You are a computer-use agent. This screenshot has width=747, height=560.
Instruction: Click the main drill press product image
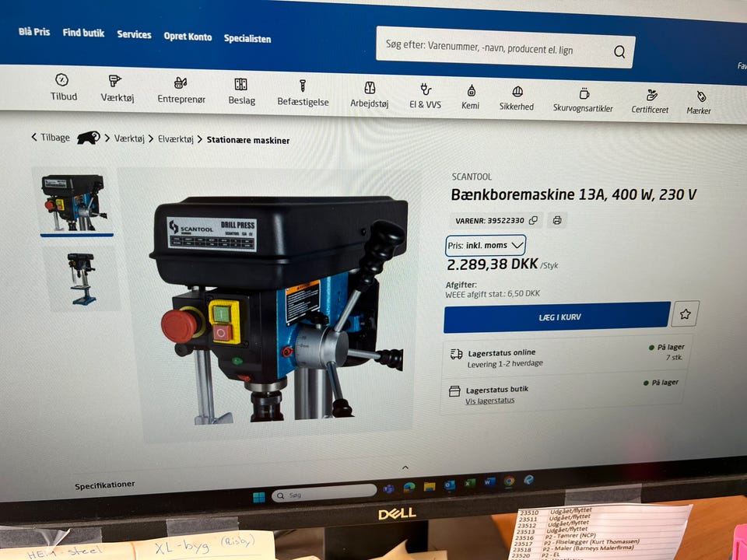coord(279,310)
